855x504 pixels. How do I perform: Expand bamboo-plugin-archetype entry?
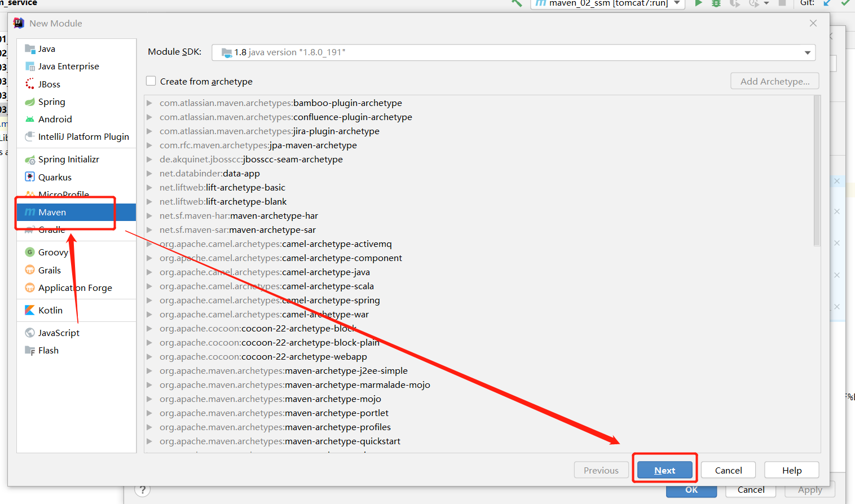coord(149,103)
